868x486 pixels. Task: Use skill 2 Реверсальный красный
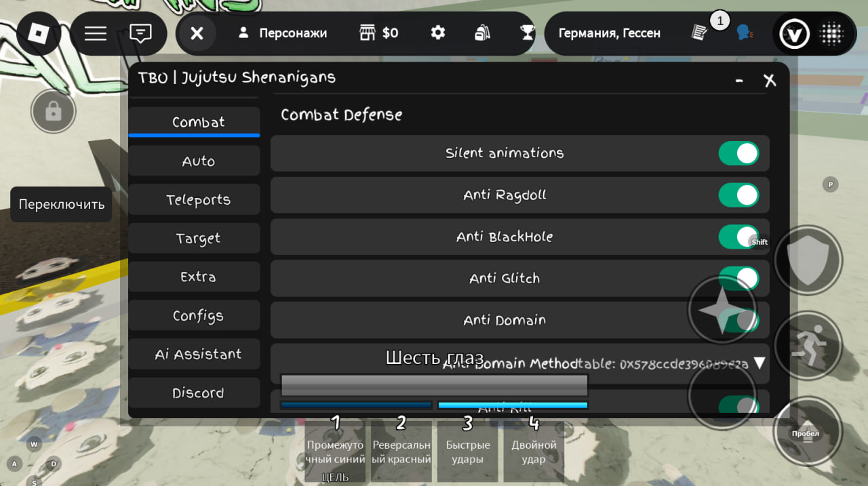401,451
